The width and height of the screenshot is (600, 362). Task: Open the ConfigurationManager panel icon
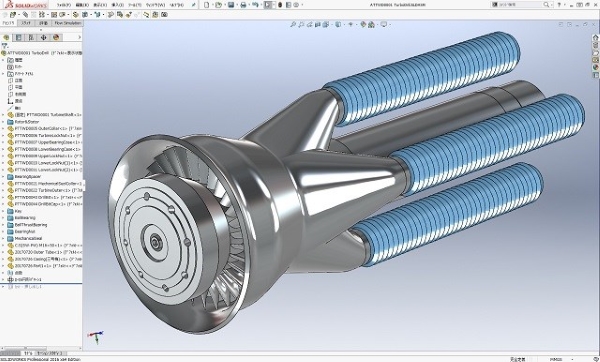click(x=31, y=37)
